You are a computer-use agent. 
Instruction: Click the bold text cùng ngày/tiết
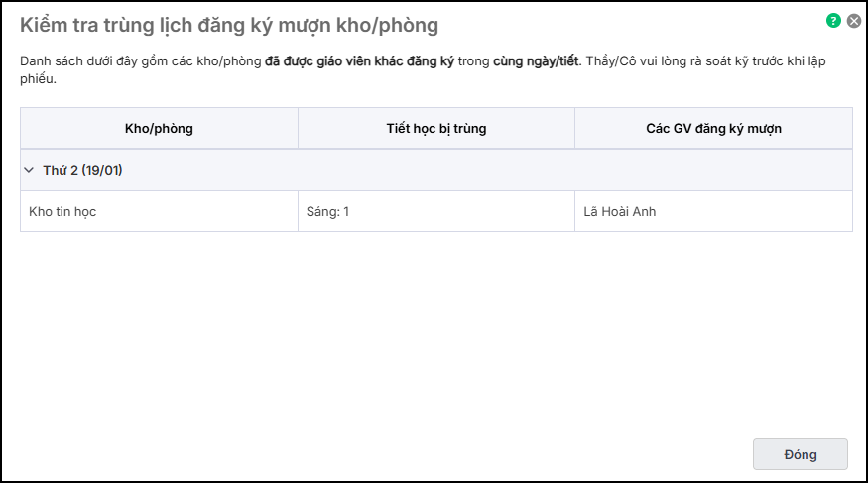(x=536, y=61)
